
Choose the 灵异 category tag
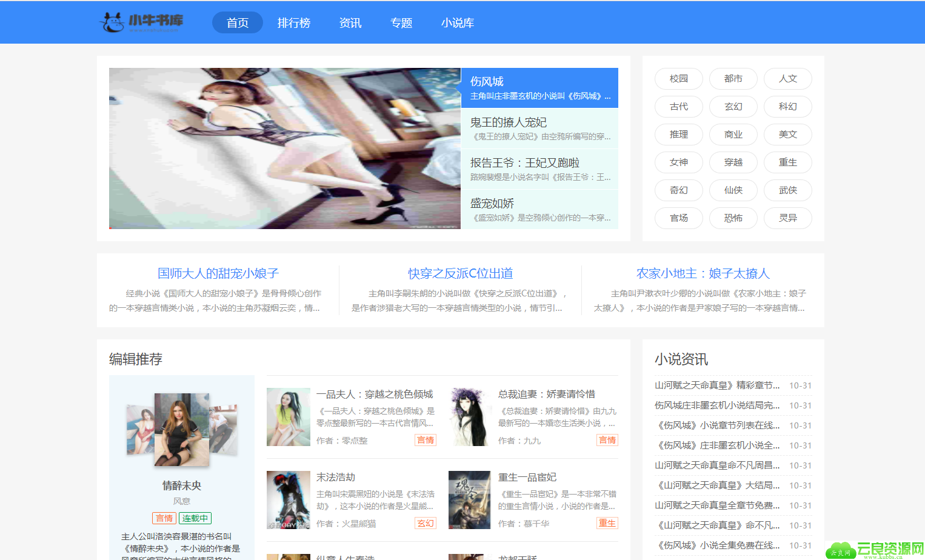(788, 218)
